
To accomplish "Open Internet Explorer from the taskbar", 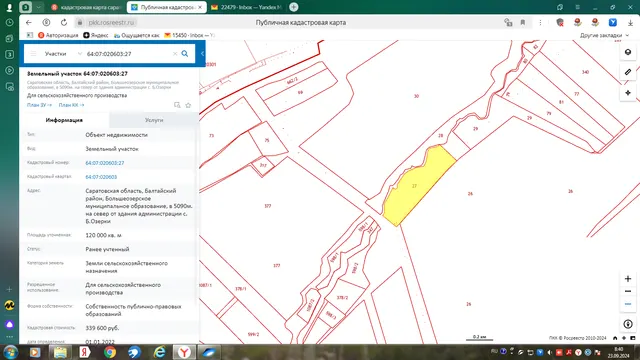I will [x=160, y=352].
